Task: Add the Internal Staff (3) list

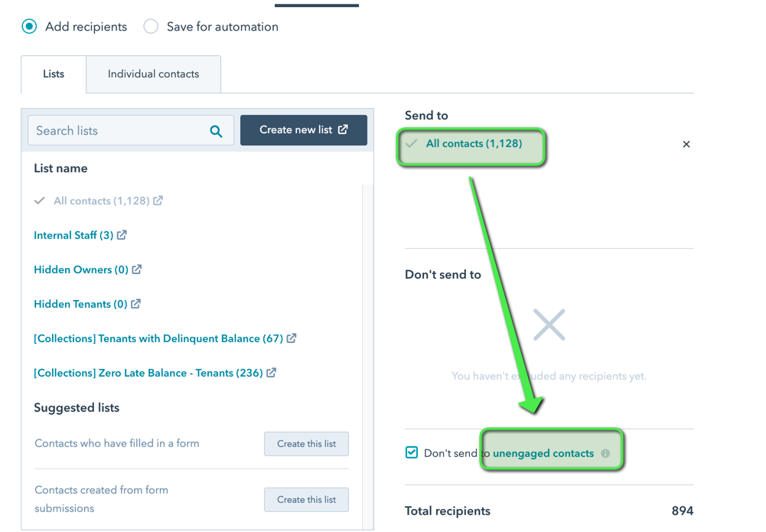Action: pyautogui.click(x=73, y=235)
